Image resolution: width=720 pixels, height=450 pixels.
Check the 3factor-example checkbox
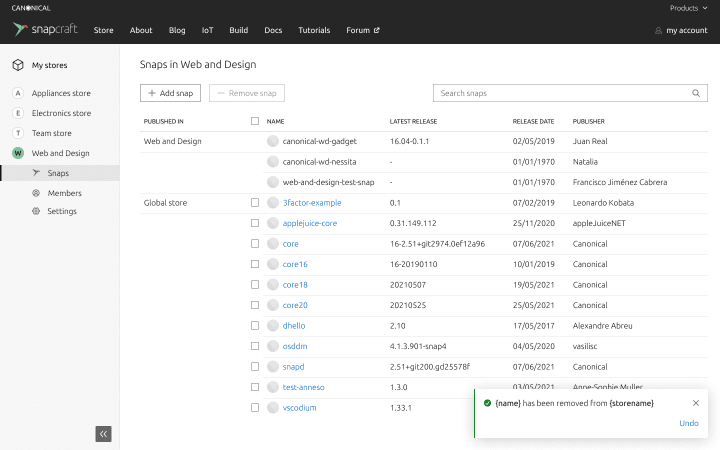point(255,202)
